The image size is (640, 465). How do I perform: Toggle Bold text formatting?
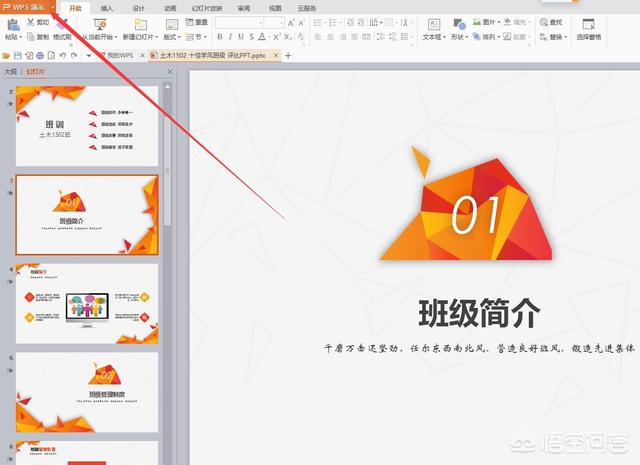[x=217, y=37]
